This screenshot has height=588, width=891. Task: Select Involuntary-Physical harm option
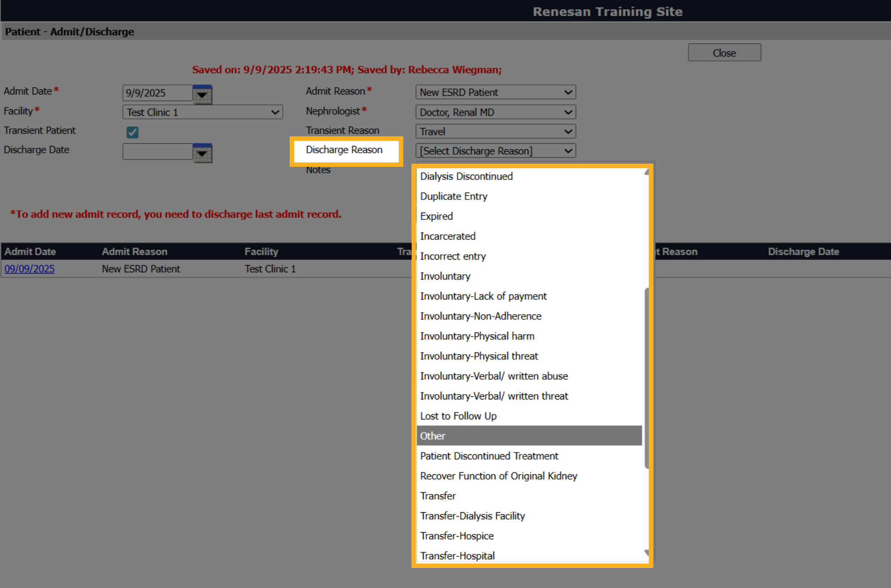(x=529, y=337)
